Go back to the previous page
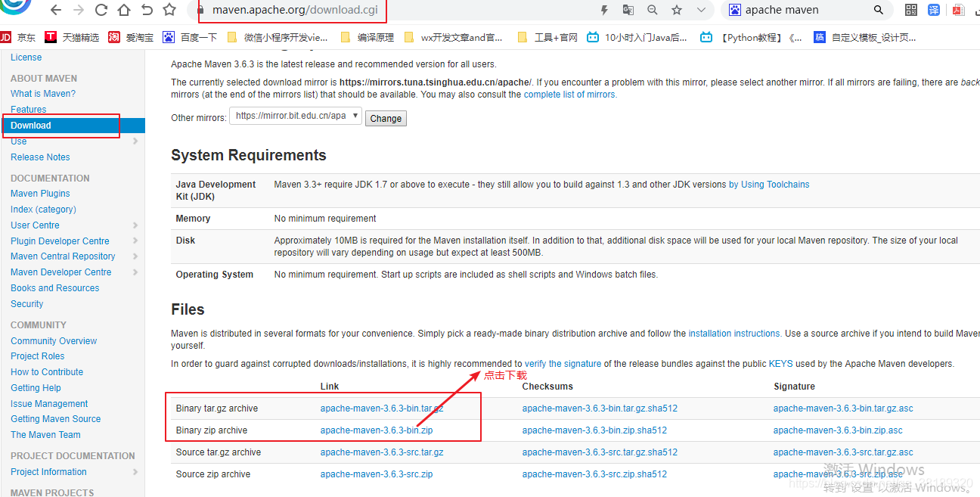 (x=55, y=11)
